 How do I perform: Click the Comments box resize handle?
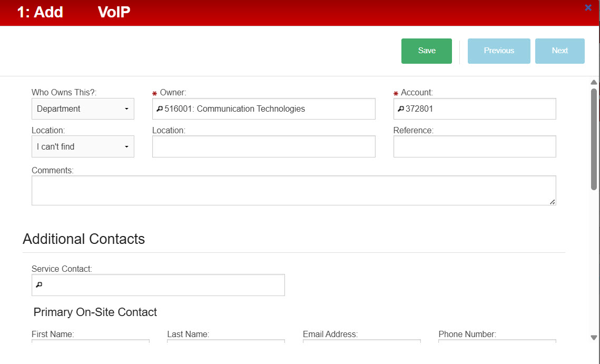[552, 201]
